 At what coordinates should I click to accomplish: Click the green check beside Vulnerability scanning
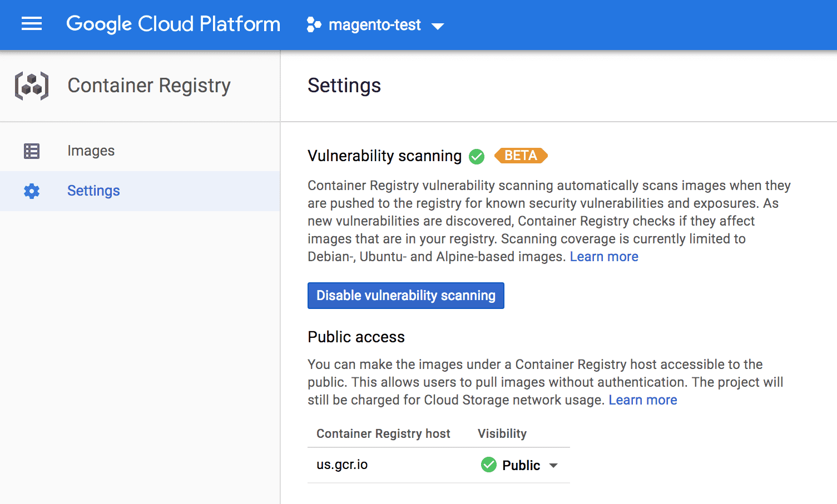pyautogui.click(x=477, y=157)
